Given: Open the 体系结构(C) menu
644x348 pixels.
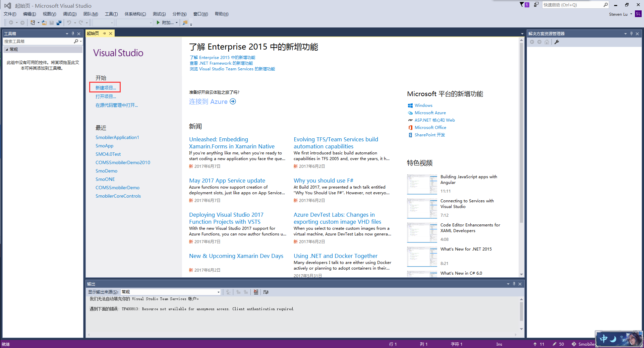Looking at the screenshot, I should (135, 14).
